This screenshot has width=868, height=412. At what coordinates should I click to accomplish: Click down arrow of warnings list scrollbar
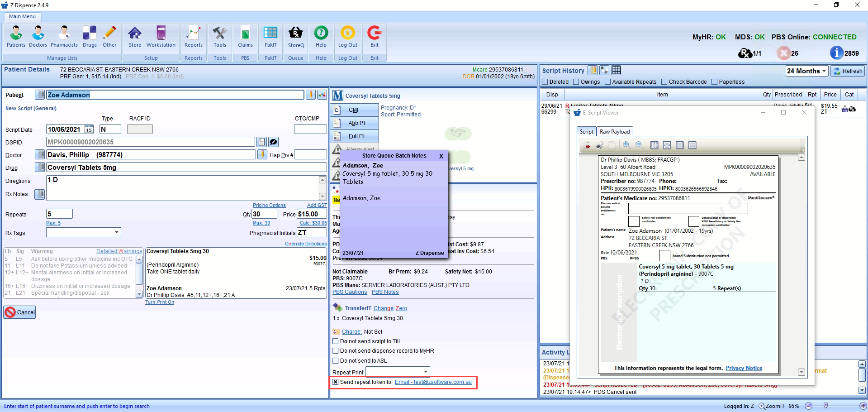pyautogui.click(x=139, y=294)
